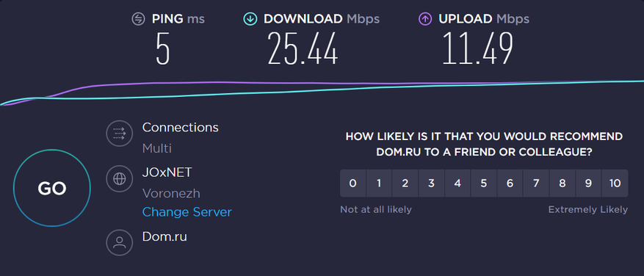Click the user profile icon beside Dom.ru
The height and width of the screenshot is (276, 644).
[x=120, y=243]
